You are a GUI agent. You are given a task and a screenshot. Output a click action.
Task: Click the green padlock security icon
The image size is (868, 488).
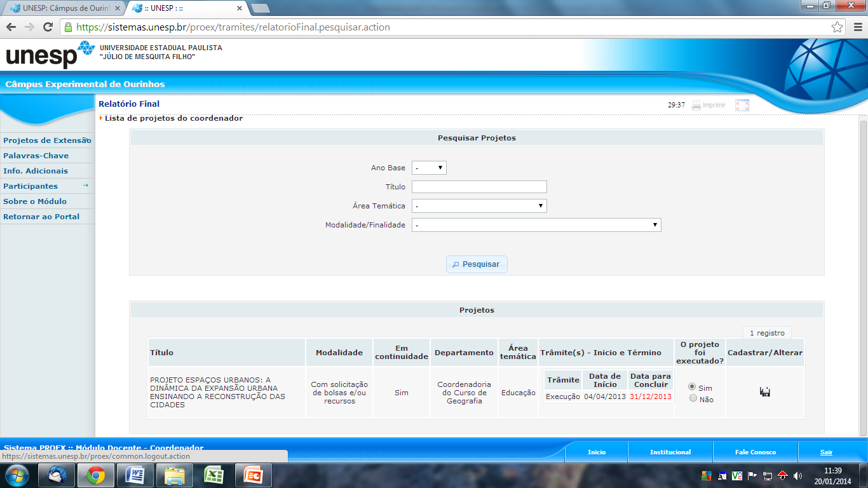(x=69, y=27)
